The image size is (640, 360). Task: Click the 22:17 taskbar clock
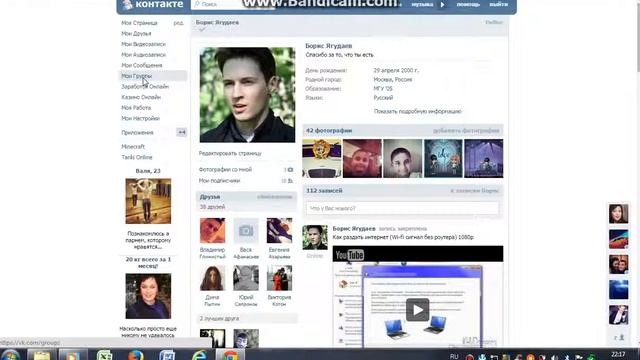pyautogui.click(x=618, y=354)
